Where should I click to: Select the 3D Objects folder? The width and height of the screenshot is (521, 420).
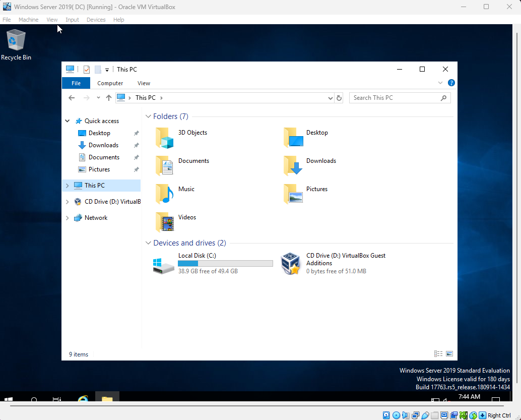point(181,138)
